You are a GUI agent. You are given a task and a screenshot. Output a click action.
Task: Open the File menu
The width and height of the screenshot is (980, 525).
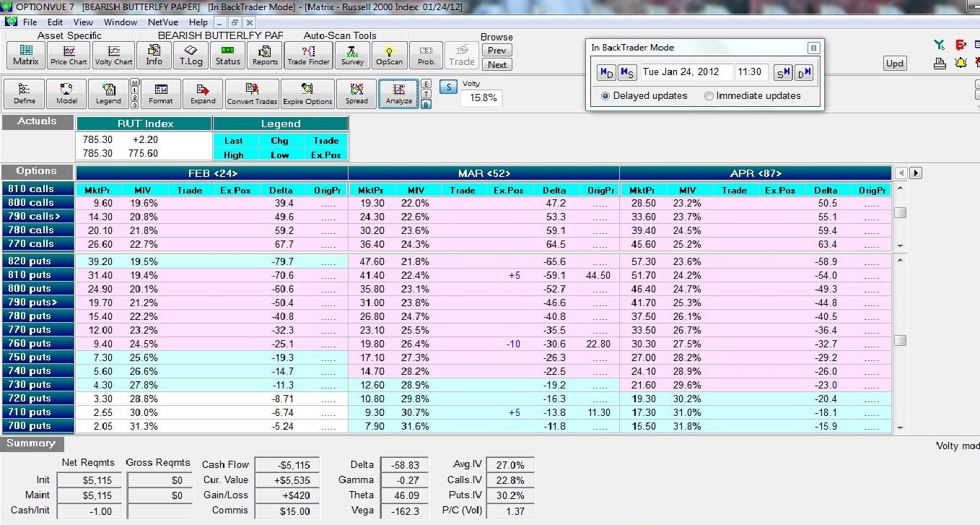pos(30,22)
